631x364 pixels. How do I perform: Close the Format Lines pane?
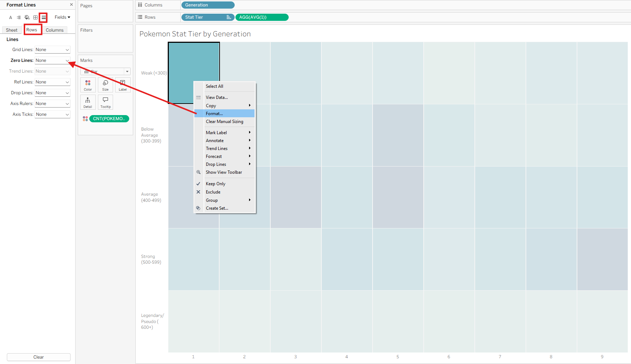point(71,5)
